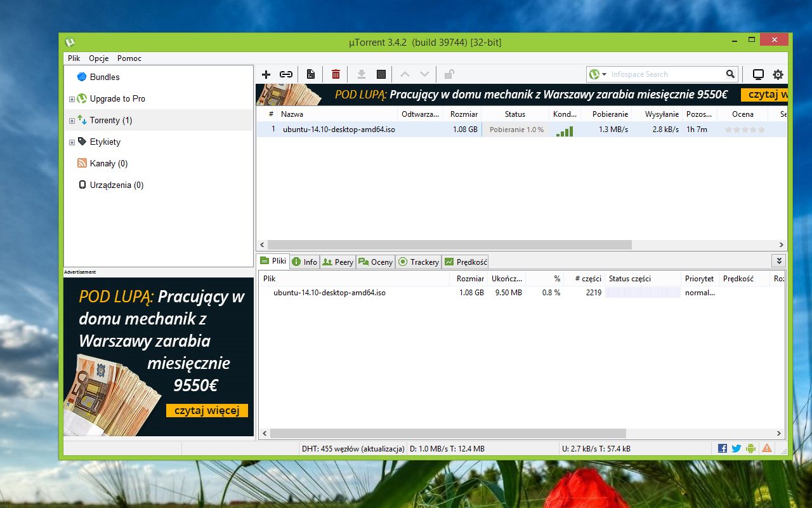Click the Add Torrent plus icon
Screen dimensions: 812x508
pyautogui.click(x=266, y=74)
